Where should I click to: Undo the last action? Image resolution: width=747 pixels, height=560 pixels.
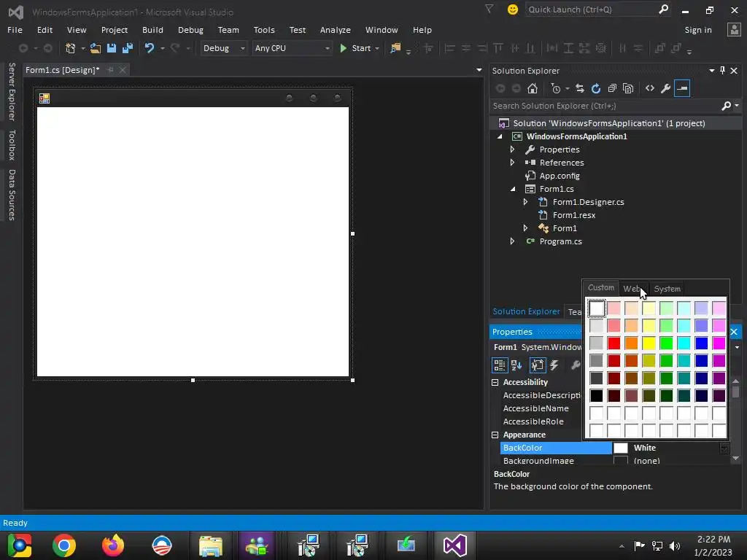pos(149,48)
